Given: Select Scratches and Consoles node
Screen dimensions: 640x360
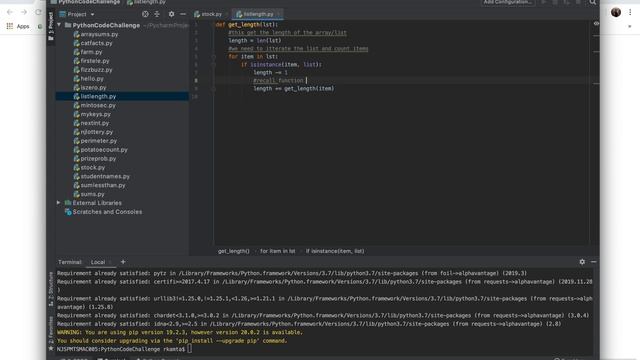Looking at the screenshot, I should [107, 212].
